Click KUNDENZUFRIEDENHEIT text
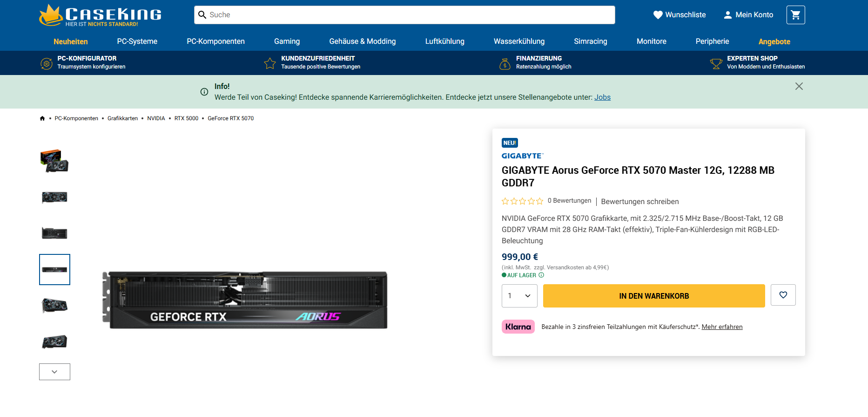The image size is (868, 417). click(318, 58)
